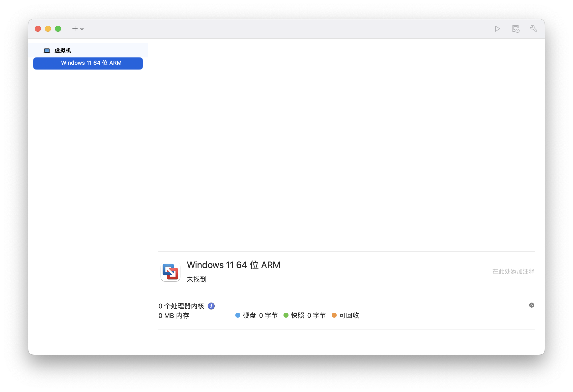Click the 在此处添加注释 notes field
Viewport: 573px width, 392px height.
tap(513, 272)
